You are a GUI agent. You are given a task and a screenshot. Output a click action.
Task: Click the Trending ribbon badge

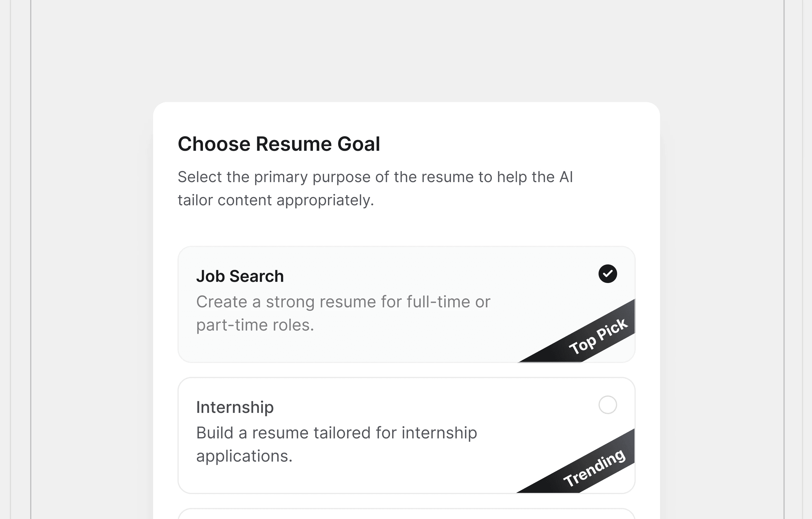click(594, 468)
